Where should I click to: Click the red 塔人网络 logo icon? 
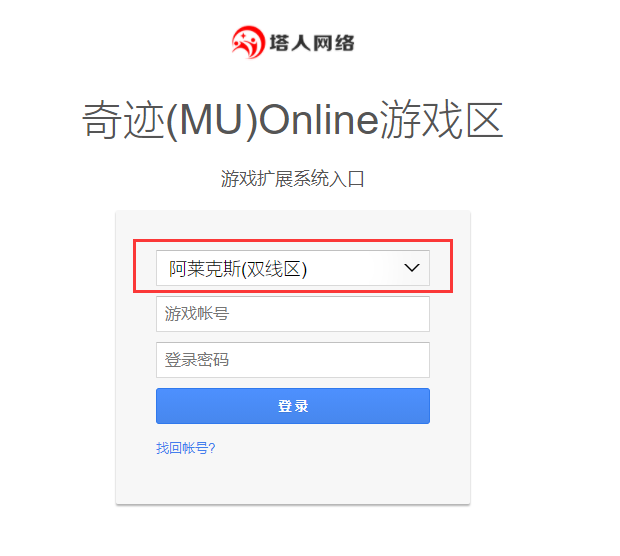click(248, 42)
